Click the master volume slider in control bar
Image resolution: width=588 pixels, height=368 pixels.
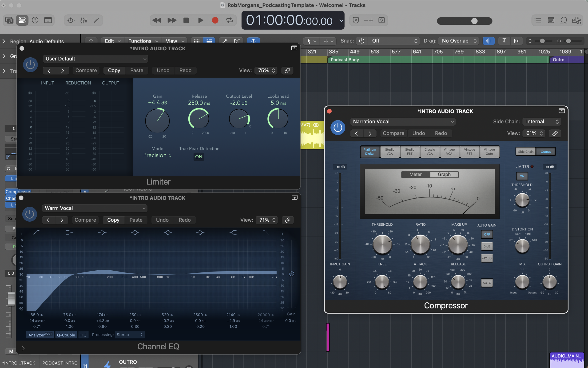click(465, 21)
